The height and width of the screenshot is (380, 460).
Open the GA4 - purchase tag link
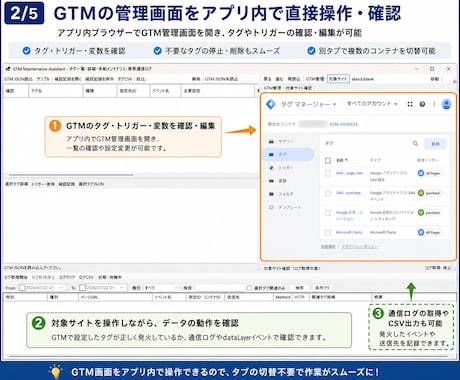click(x=348, y=193)
